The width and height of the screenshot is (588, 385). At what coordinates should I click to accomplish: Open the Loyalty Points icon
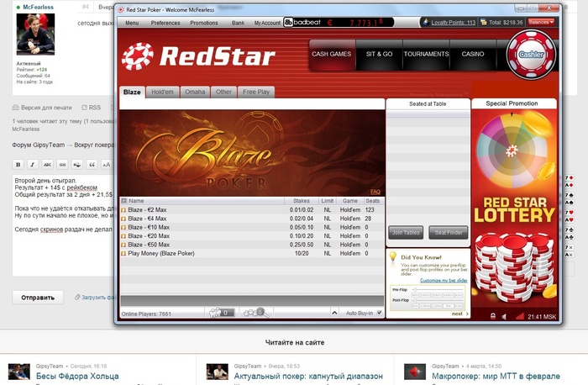(x=426, y=22)
